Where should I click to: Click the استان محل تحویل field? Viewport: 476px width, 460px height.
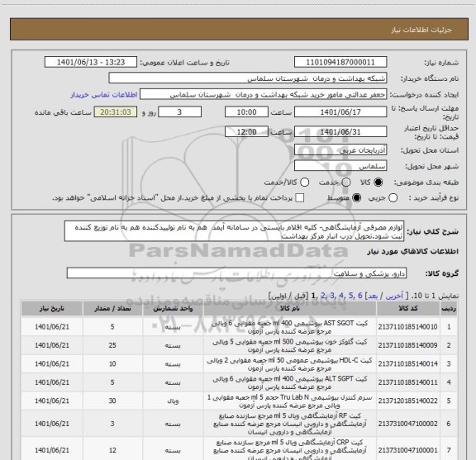[340, 150]
